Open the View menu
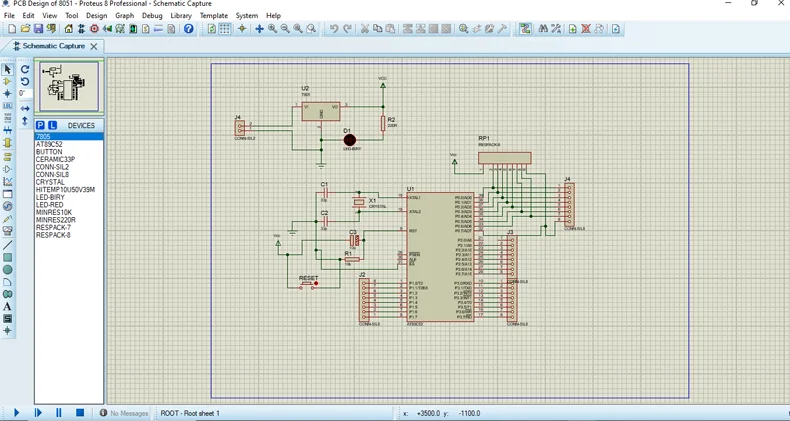 pyautogui.click(x=49, y=16)
